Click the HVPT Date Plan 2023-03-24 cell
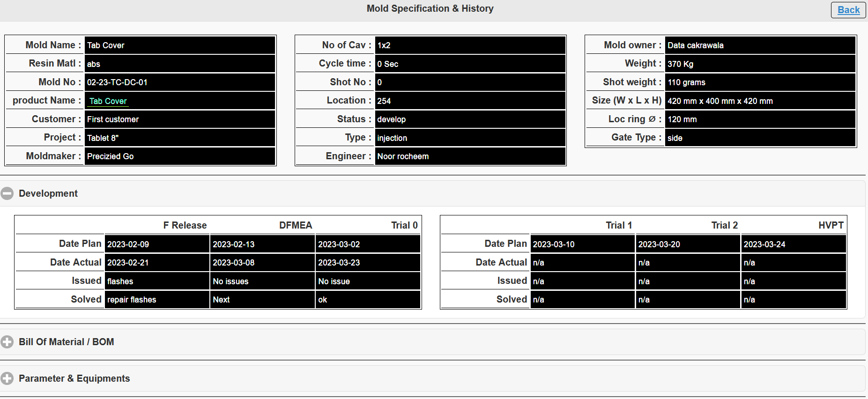868x399 pixels. [x=764, y=244]
